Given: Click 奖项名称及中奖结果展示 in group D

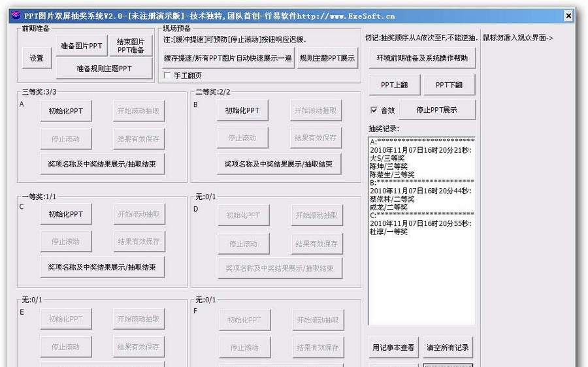Looking at the screenshot, I should 280,268.
